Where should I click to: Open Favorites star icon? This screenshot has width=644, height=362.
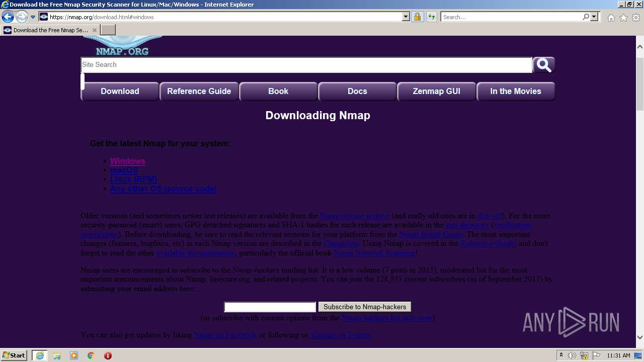point(623,18)
